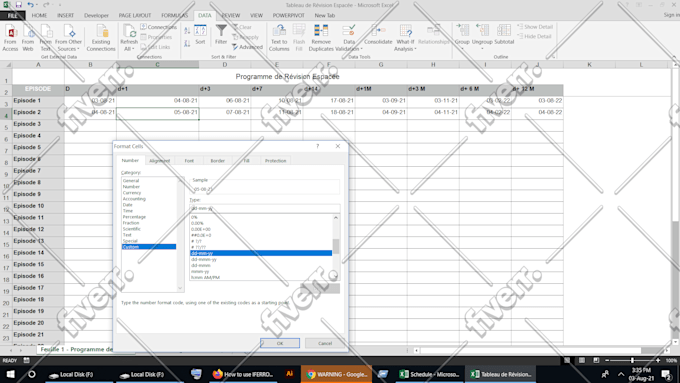Click Hide Detail in Outline group

(534, 36)
